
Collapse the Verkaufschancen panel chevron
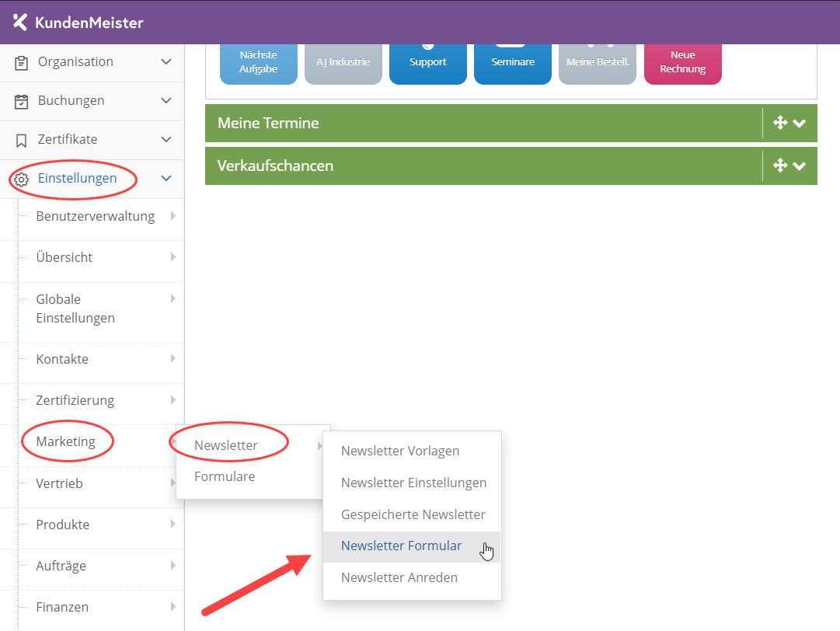[x=800, y=166]
